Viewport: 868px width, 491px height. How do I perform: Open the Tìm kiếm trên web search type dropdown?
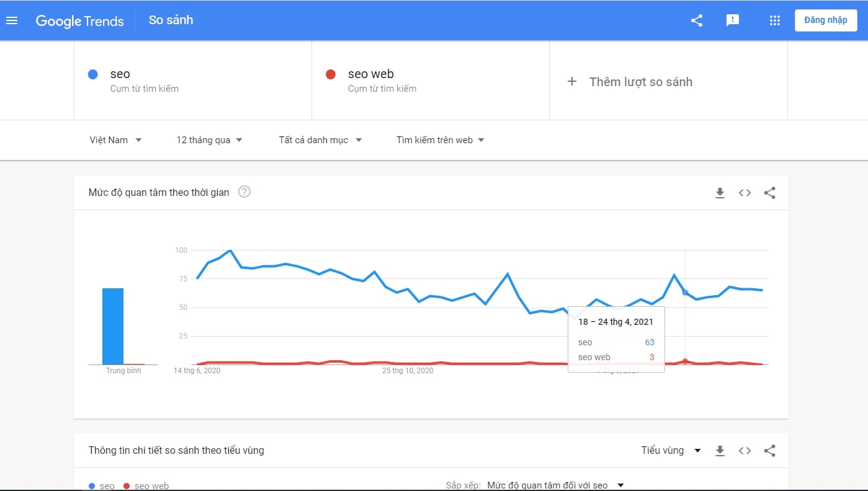(441, 140)
